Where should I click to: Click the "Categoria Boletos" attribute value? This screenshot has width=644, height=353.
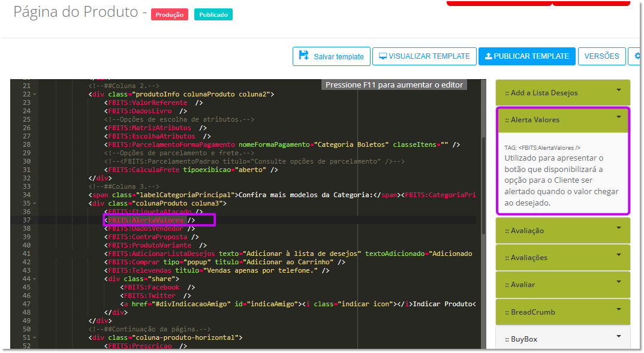coord(352,144)
